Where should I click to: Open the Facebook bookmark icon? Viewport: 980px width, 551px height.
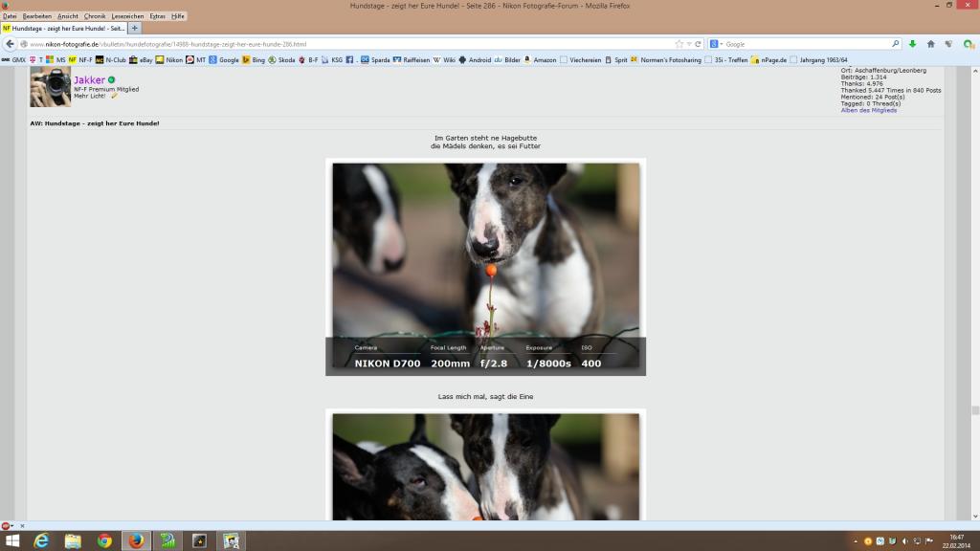(349, 60)
